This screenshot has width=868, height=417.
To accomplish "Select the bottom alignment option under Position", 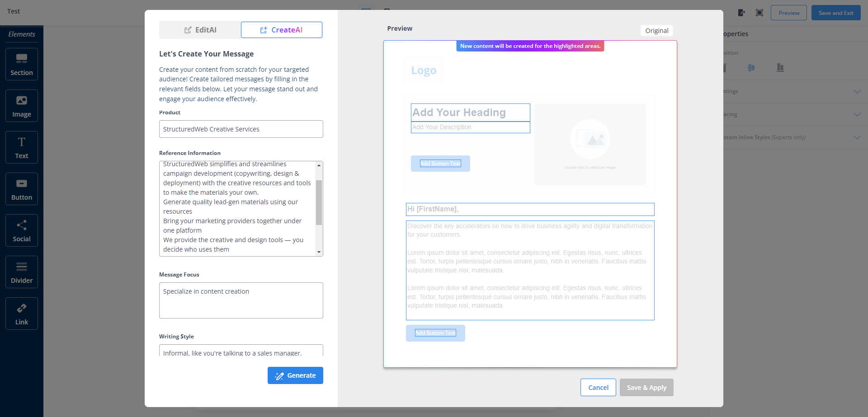I will [780, 68].
